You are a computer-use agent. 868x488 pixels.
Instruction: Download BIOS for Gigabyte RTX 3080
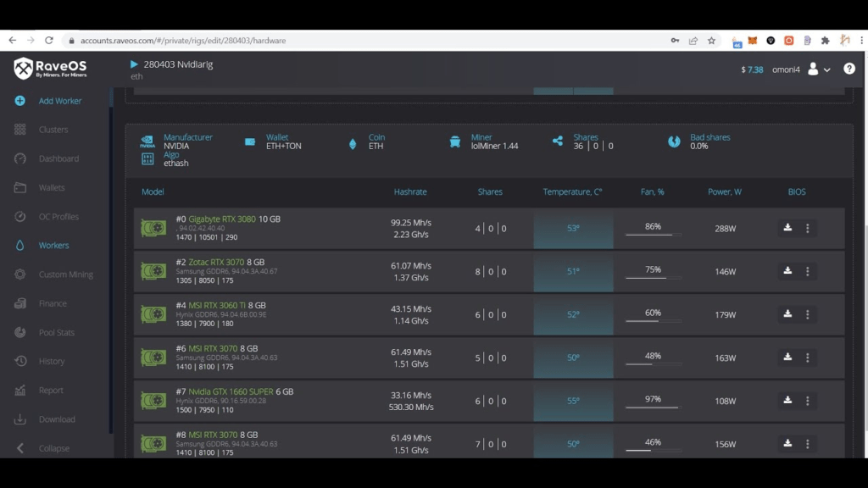point(787,228)
